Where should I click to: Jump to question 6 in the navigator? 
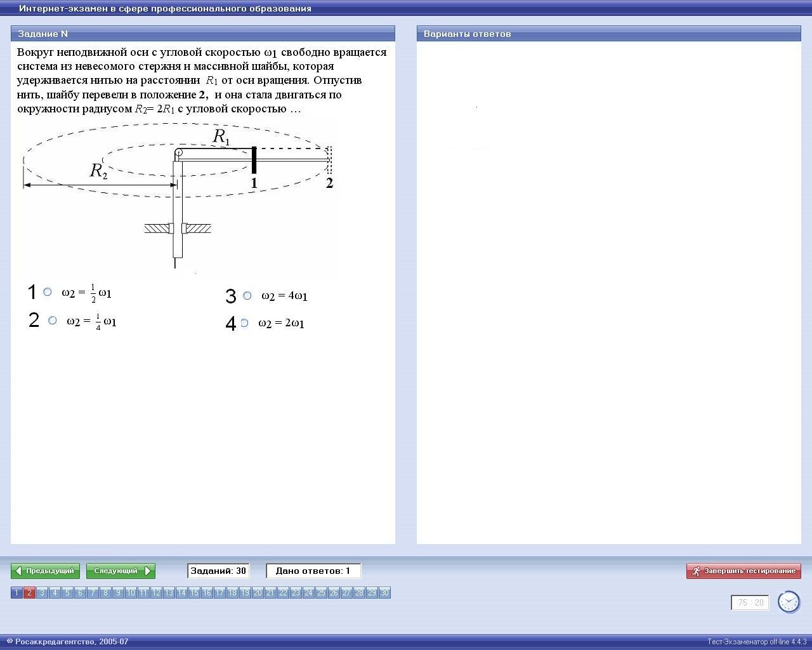(80, 593)
